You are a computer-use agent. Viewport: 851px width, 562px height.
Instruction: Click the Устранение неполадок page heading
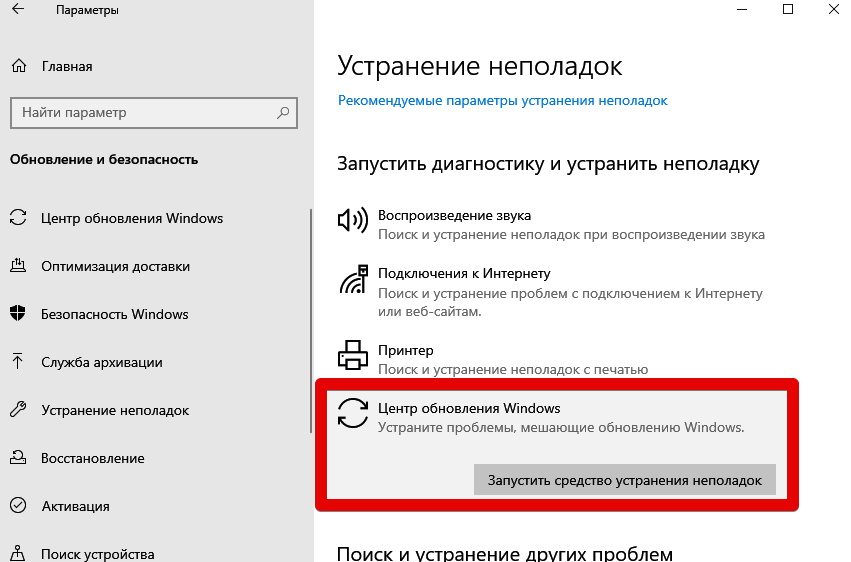click(x=479, y=66)
